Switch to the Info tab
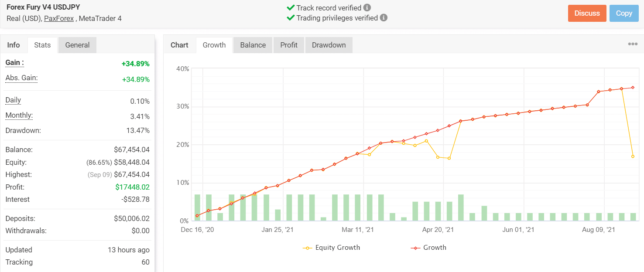The height and width of the screenshot is (272, 644). coord(14,44)
